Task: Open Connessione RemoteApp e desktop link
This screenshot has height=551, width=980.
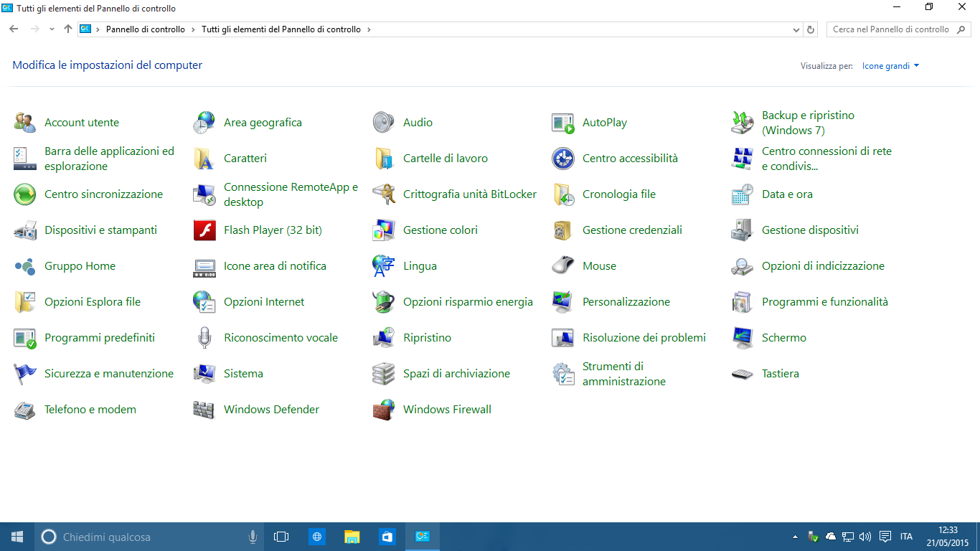Action: (291, 194)
